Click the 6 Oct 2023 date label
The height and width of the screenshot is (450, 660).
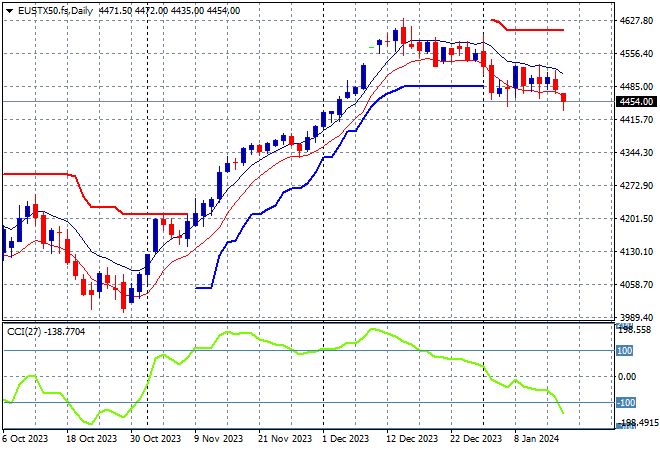tap(24, 439)
